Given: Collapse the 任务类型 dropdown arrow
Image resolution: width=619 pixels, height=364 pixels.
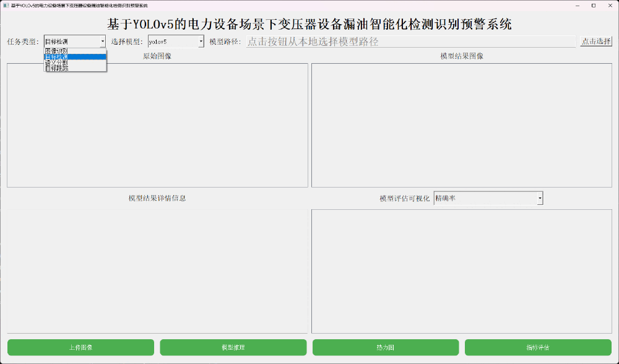Looking at the screenshot, I should (102, 41).
